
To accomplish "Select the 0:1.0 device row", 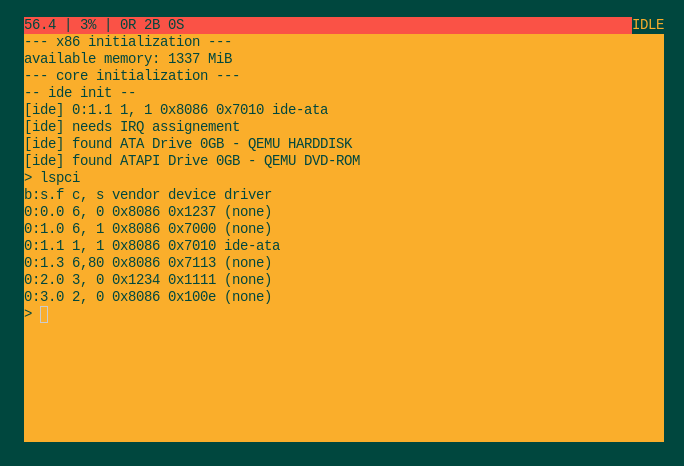I will coord(148,229).
